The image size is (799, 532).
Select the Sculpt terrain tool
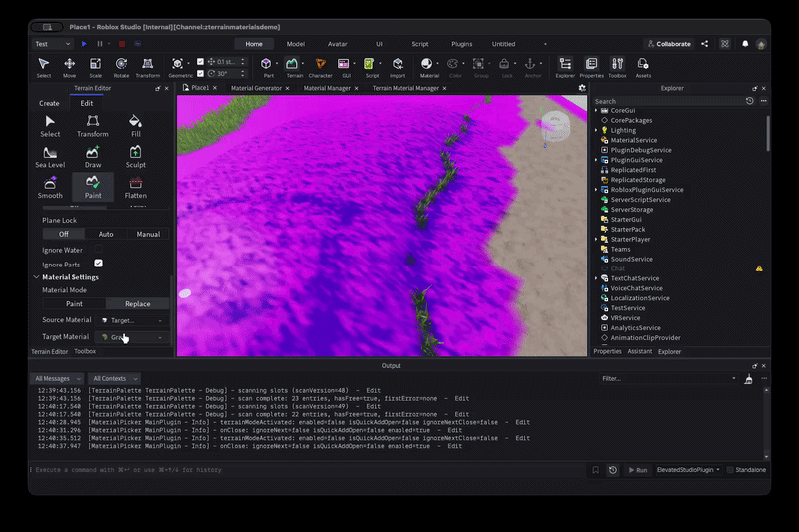pyautogui.click(x=135, y=157)
